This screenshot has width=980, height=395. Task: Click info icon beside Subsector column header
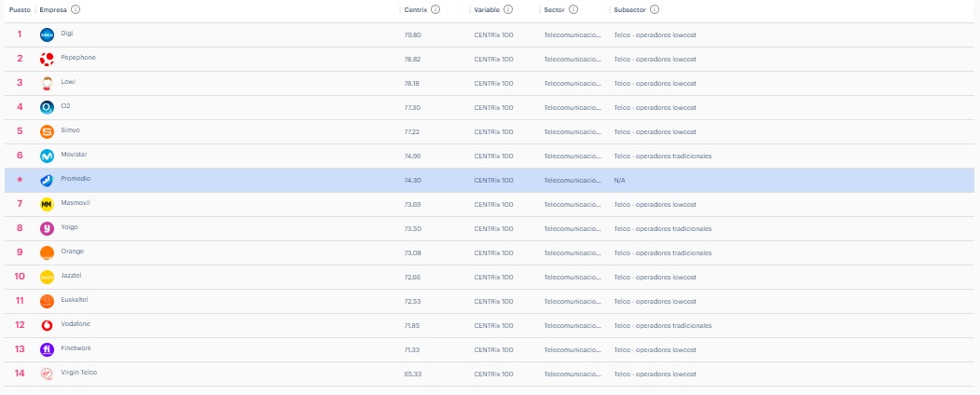[655, 9]
